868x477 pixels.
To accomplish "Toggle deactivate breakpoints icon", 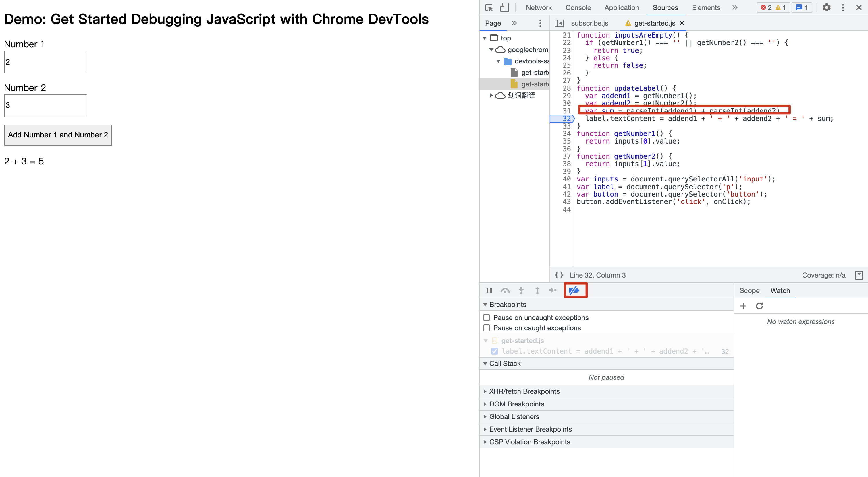I will tap(575, 290).
